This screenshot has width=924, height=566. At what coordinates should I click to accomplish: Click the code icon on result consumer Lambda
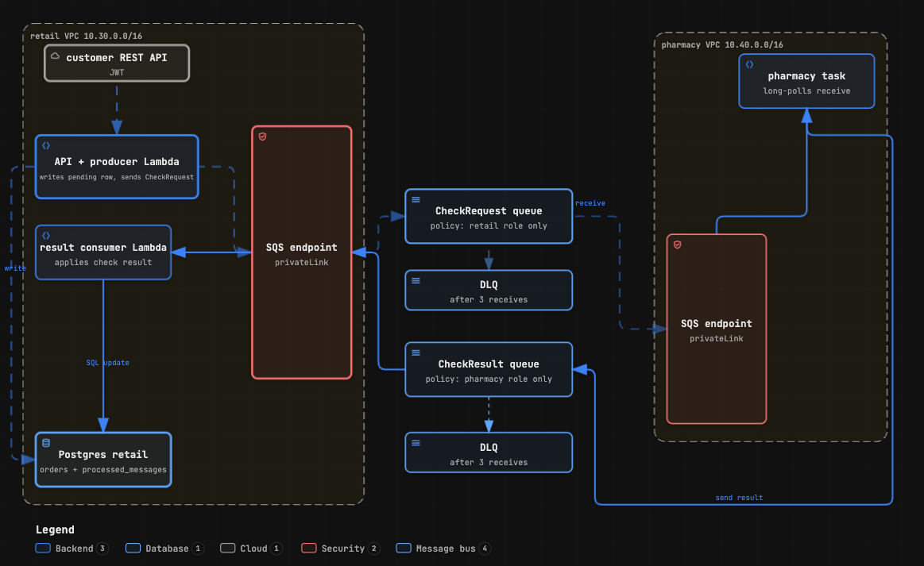click(x=46, y=236)
